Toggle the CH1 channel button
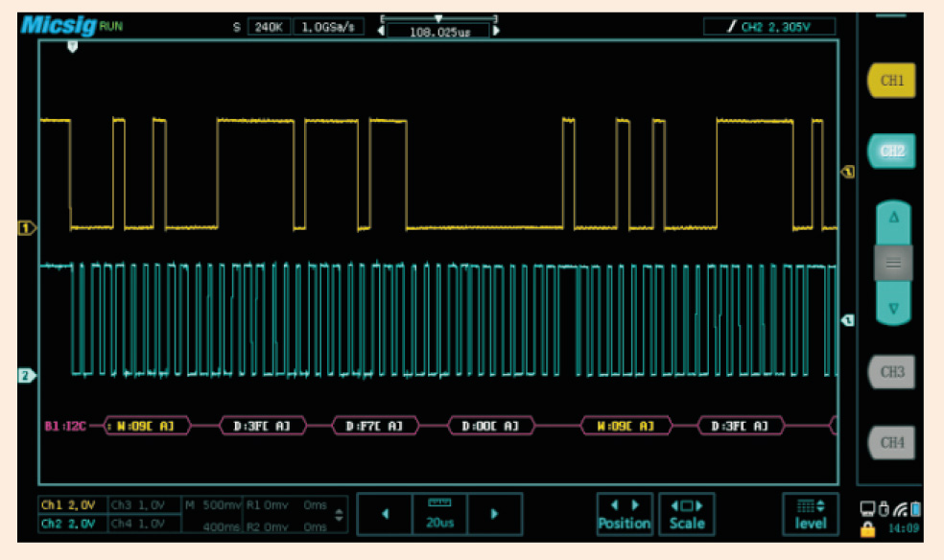This screenshot has height=560, width=944. click(x=891, y=82)
